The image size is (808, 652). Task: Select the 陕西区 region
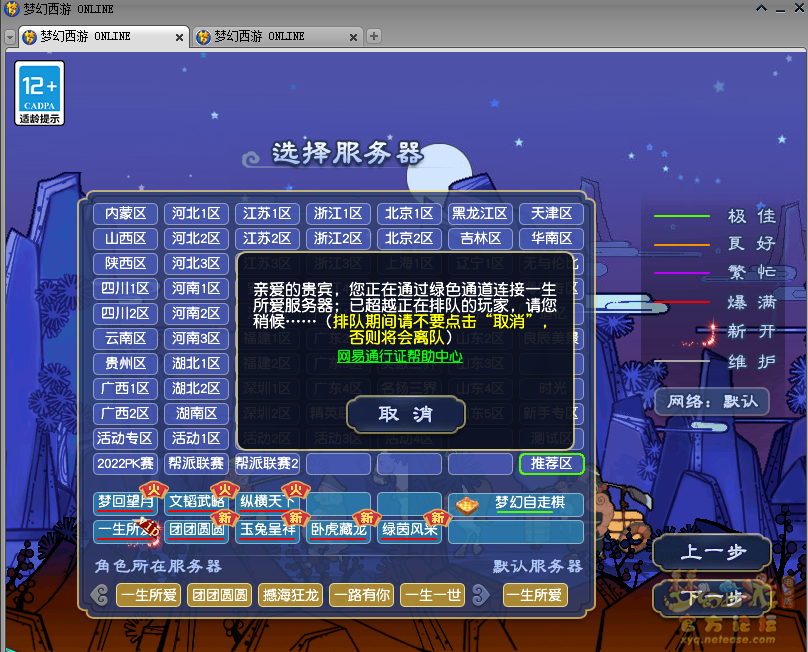[x=125, y=263]
